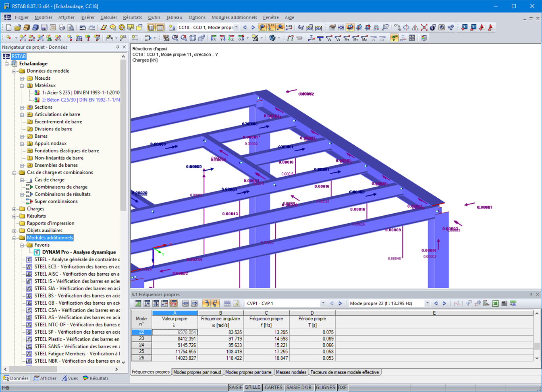Switch to the Données navigator tab

point(16,378)
